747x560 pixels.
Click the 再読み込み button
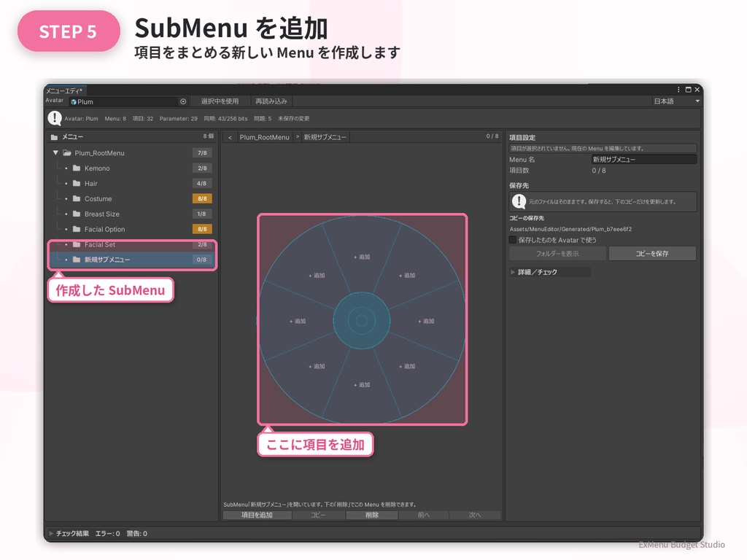271,101
